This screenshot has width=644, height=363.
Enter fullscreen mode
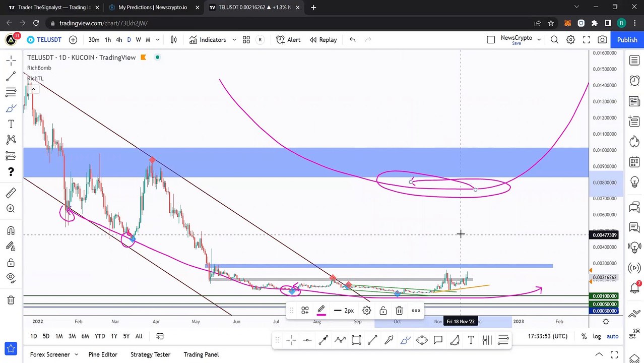click(587, 40)
